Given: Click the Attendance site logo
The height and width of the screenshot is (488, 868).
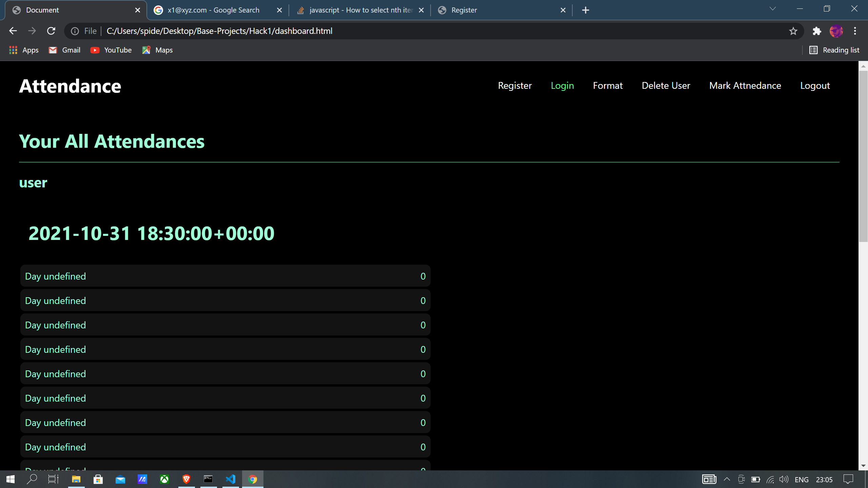Looking at the screenshot, I should (70, 86).
